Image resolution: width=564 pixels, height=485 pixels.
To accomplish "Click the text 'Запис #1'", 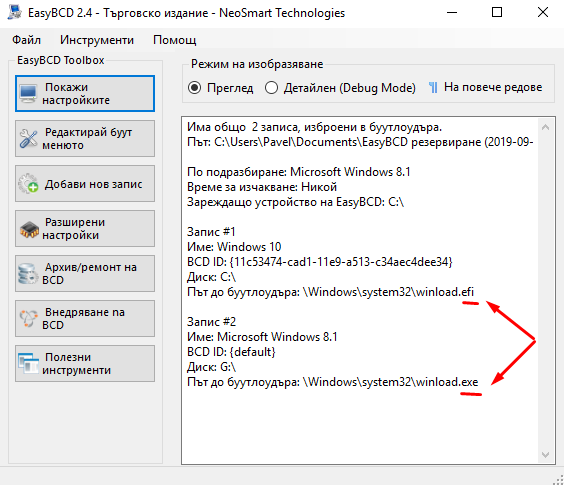I will tap(211, 232).
